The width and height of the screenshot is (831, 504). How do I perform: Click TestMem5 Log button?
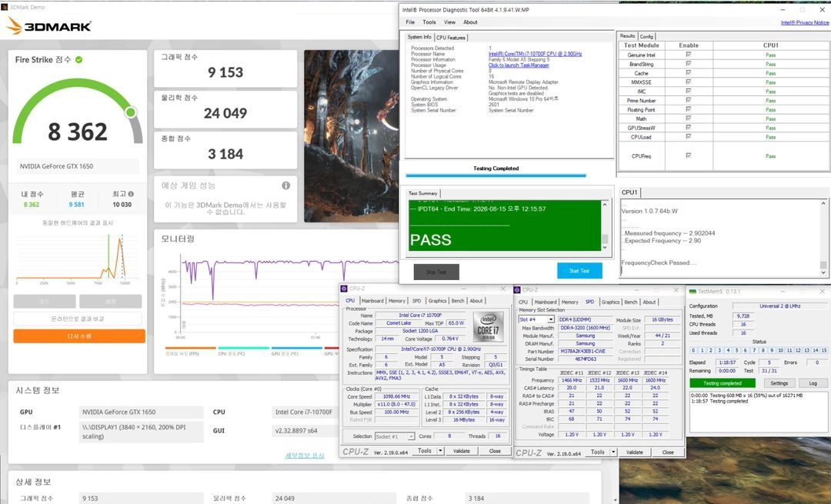click(x=813, y=383)
